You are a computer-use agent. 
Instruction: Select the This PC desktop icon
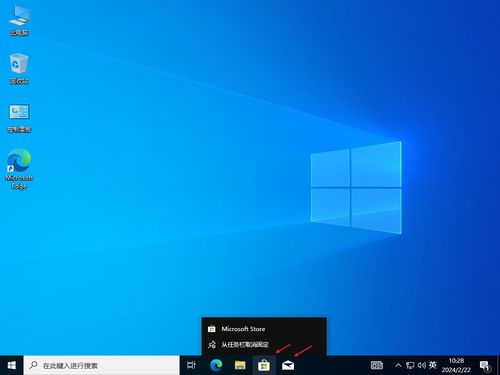point(19,21)
